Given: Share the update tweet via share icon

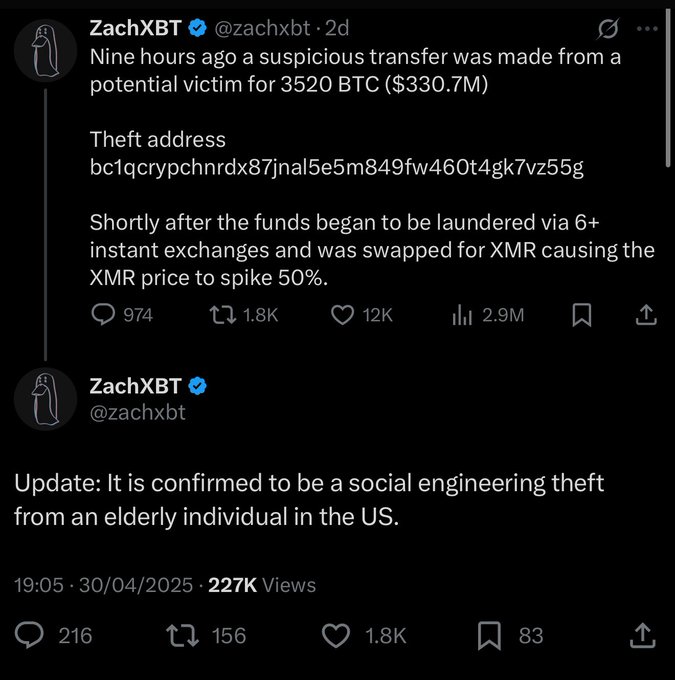Looking at the screenshot, I should pos(641,634).
